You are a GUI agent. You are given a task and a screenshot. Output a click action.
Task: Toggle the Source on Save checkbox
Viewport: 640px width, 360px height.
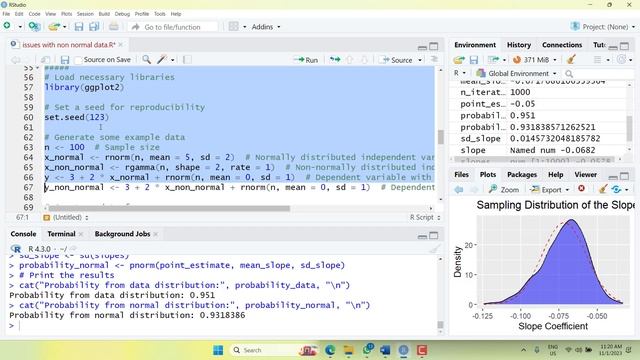[79, 60]
